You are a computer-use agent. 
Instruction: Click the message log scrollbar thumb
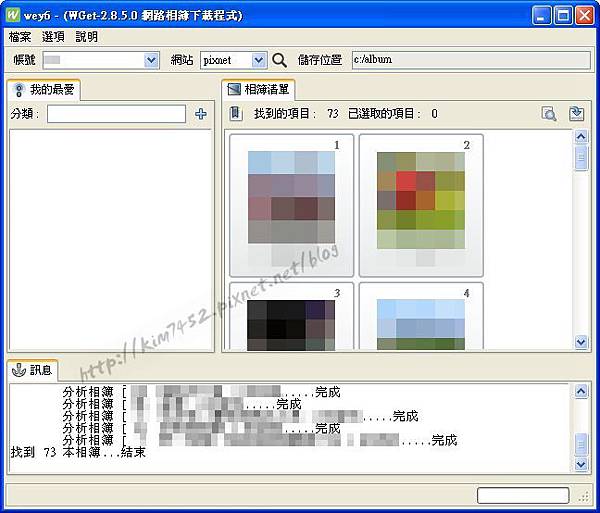[x=581, y=445]
